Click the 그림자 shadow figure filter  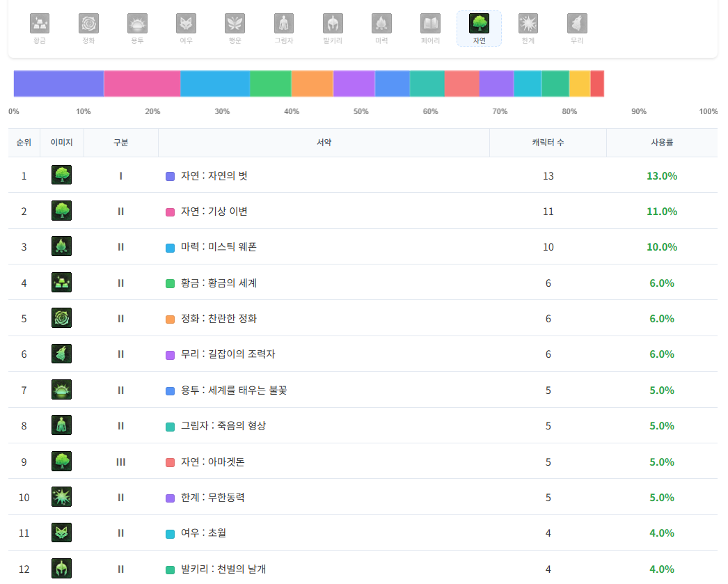pos(284,24)
